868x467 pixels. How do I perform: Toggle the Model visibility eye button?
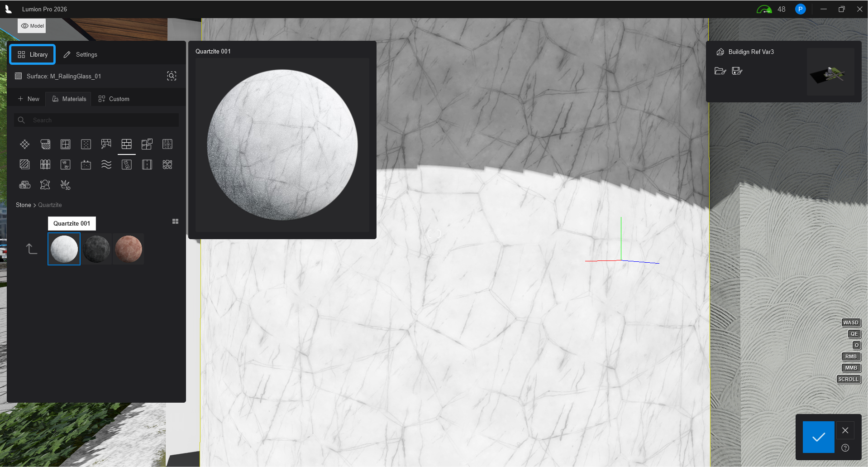click(32, 26)
